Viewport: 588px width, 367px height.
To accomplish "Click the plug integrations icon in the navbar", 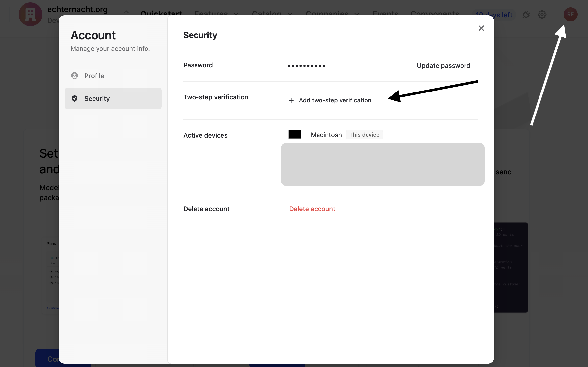I will [x=526, y=14].
